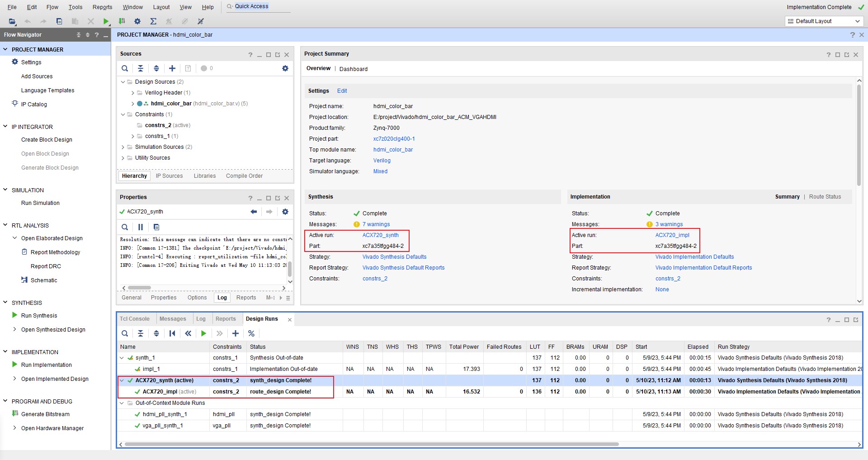Go to previous object in Properties panel
The image size is (868, 460).
pyautogui.click(x=254, y=212)
